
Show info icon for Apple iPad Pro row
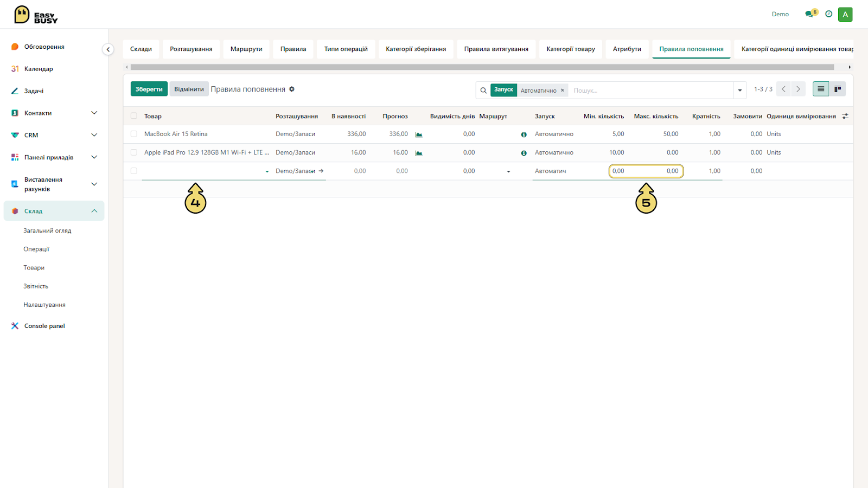(x=524, y=153)
